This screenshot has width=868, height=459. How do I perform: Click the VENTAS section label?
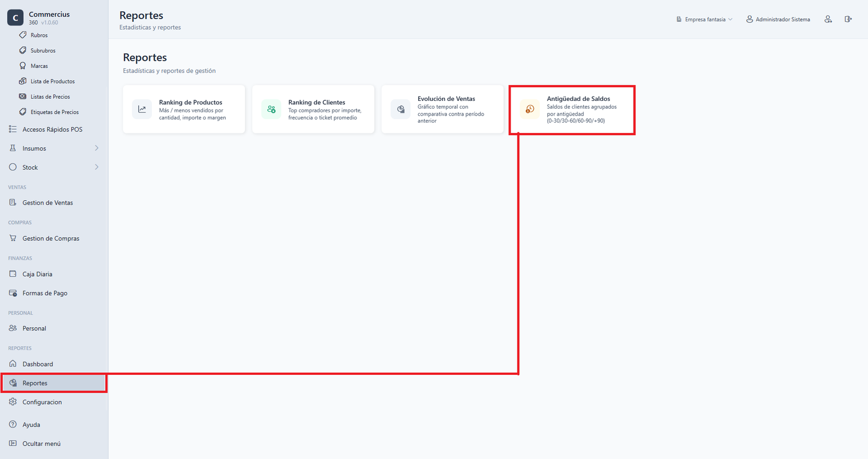tap(17, 187)
